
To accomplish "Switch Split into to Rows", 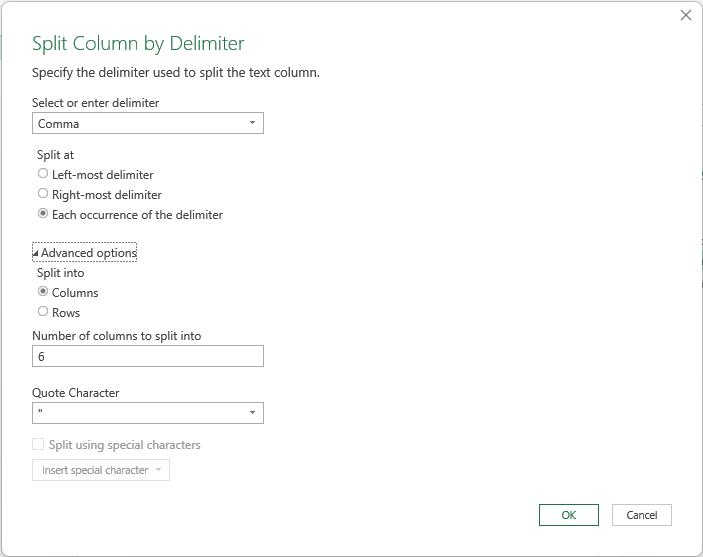I will point(43,311).
